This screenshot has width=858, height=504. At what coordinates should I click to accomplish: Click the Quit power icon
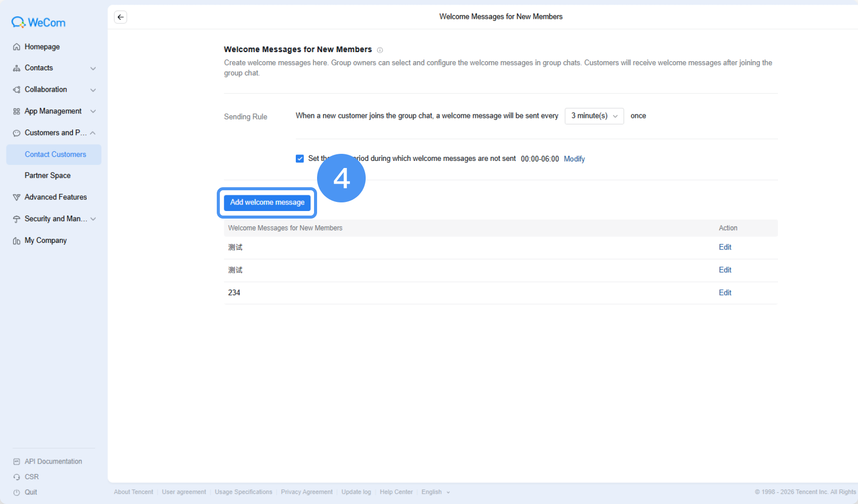click(x=17, y=492)
